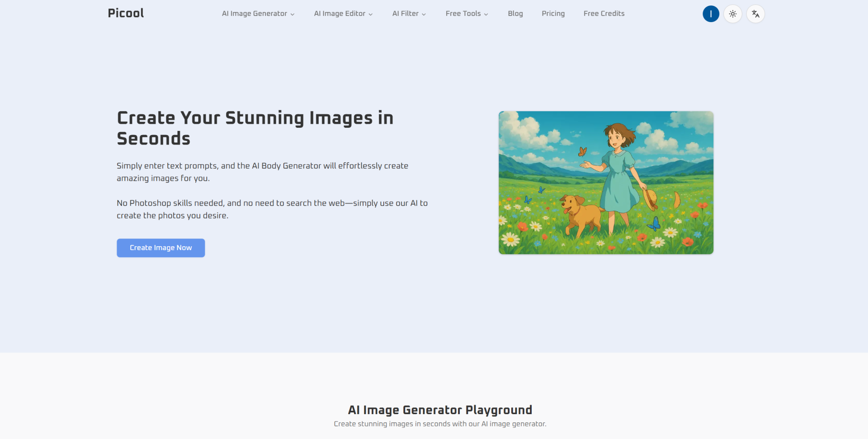Click the chevron arrow beside AI Image Editor
This screenshot has width=868, height=439.
pyautogui.click(x=371, y=14)
